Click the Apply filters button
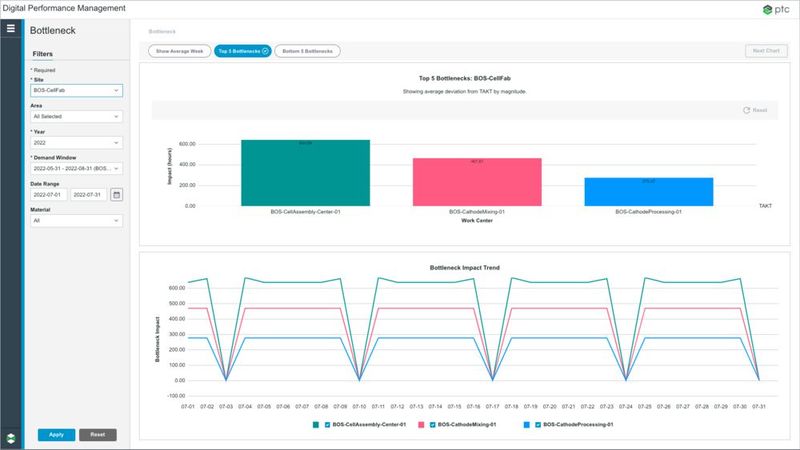This screenshot has width=800, height=450. coord(56,435)
